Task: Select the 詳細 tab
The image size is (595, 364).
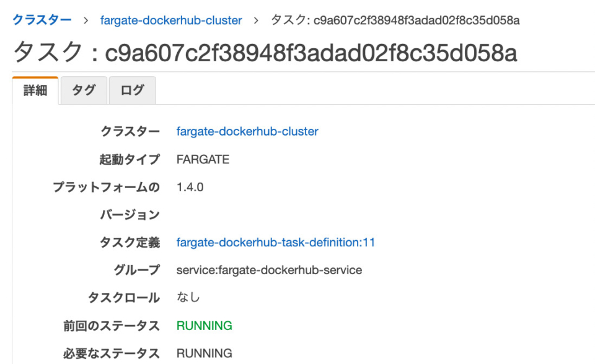Action: coord(35,90)
